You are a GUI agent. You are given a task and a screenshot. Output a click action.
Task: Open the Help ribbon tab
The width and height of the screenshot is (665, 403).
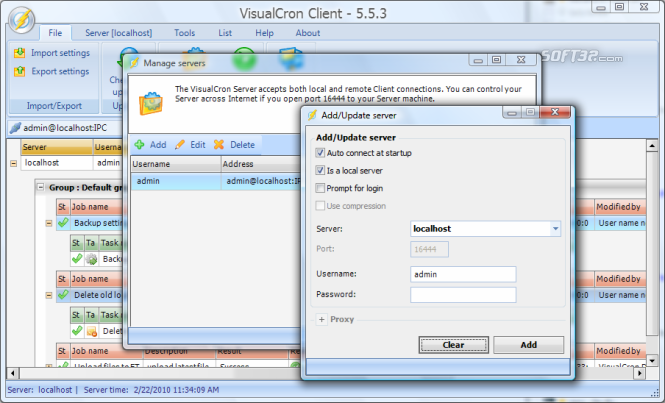[264, 33]
